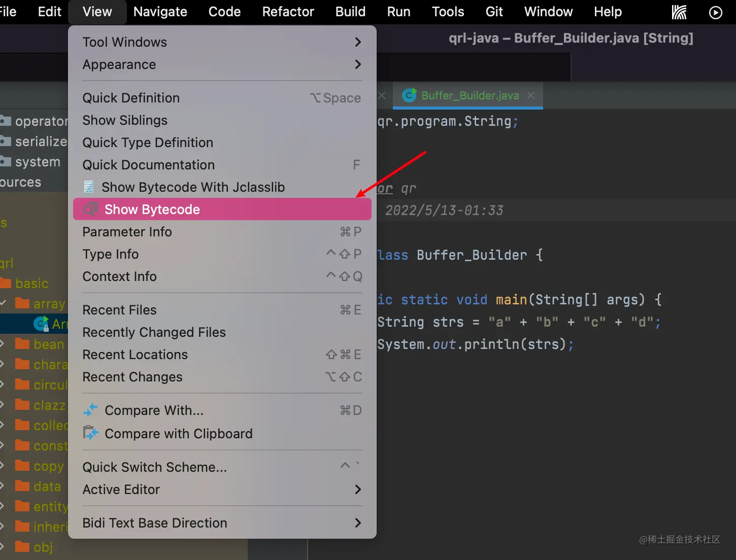Click the class file icon under array folder
Image resolution: width=736 pixels, height=560 pixels.
tap(41, 324)
